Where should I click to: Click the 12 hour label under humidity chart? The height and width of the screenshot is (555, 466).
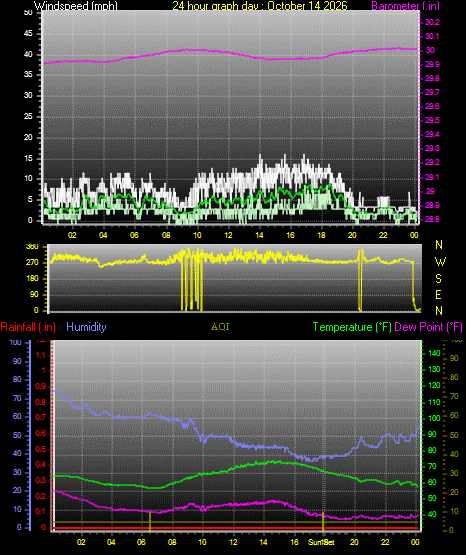click(x=233, y=542)
